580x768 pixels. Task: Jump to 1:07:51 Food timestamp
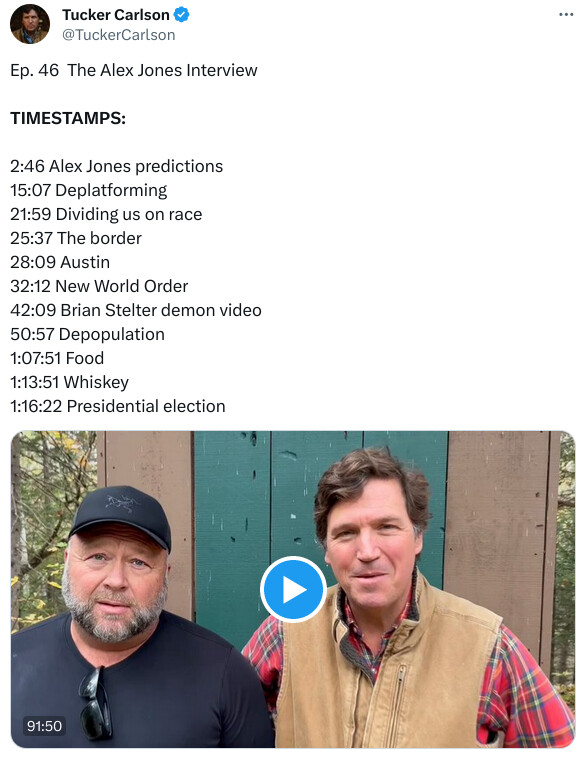click(x=57, y=359)
